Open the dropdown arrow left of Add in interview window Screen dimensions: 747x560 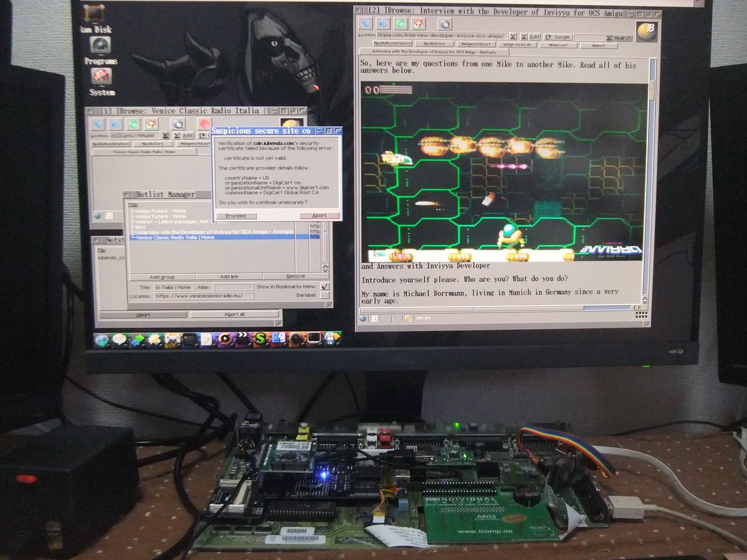coord(524,37)
